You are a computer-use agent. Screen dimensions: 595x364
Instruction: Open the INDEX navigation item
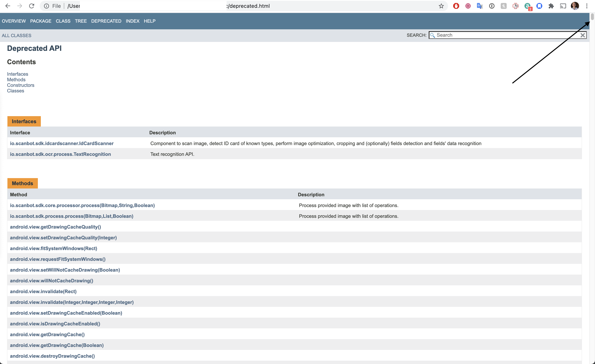[133, 21]
